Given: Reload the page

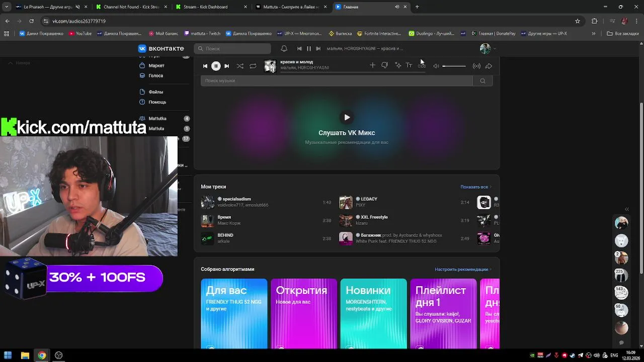Looking at the screenshot, I should click(x=31, y=21).
